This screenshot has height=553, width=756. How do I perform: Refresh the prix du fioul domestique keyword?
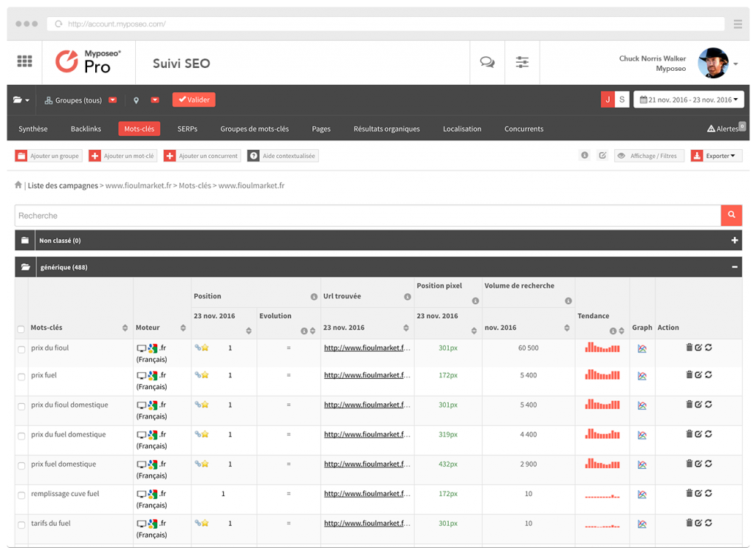pos(708,404)
